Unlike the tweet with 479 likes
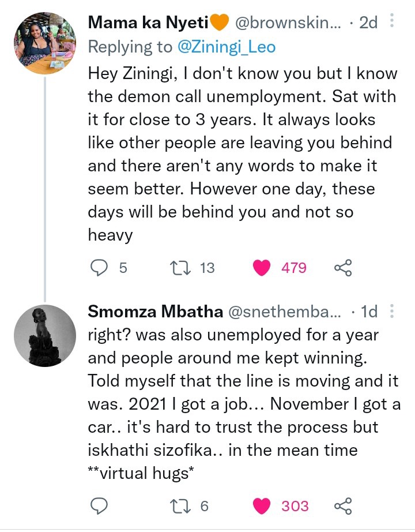 (262, 268)
